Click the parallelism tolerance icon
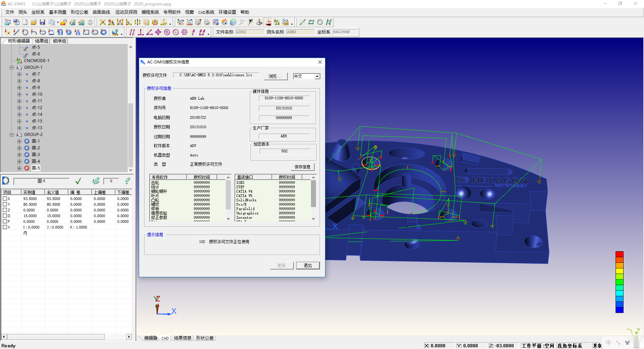644x349 pixels. [x=132, y=32]
